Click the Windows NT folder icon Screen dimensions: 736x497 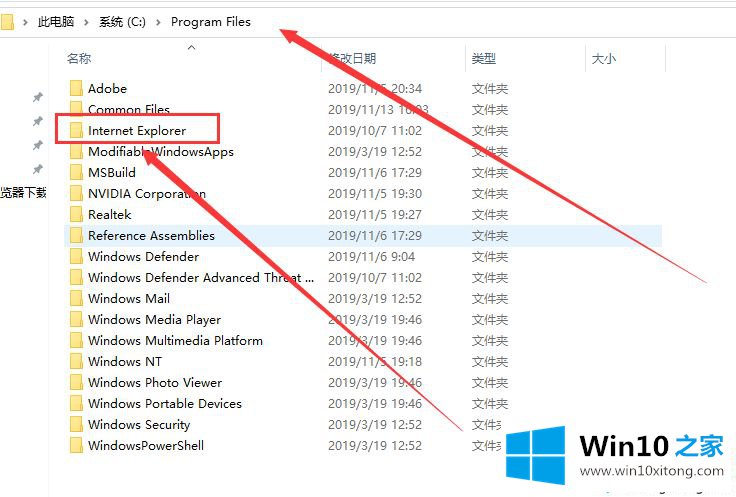(76, 361)
